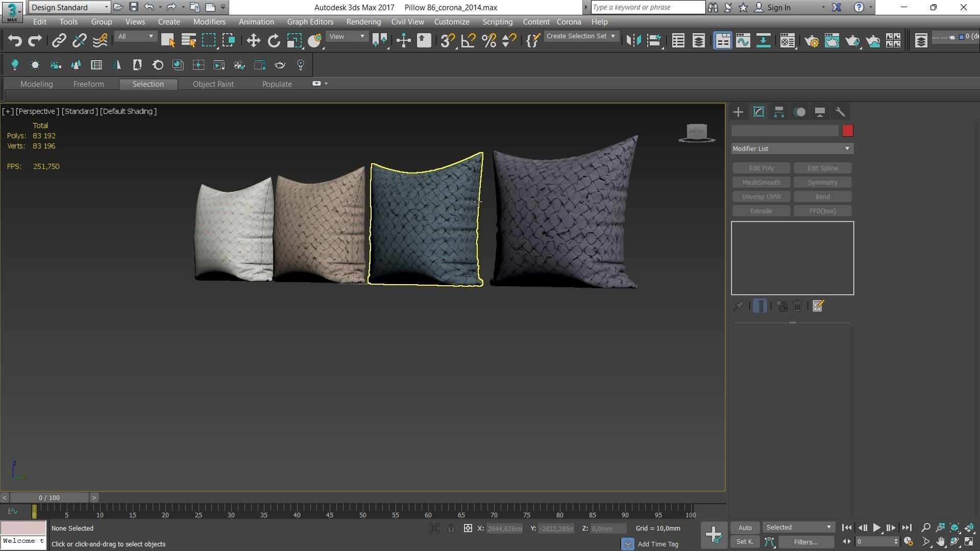
Task: Open the Corona menu
Action: click(569, 22)
